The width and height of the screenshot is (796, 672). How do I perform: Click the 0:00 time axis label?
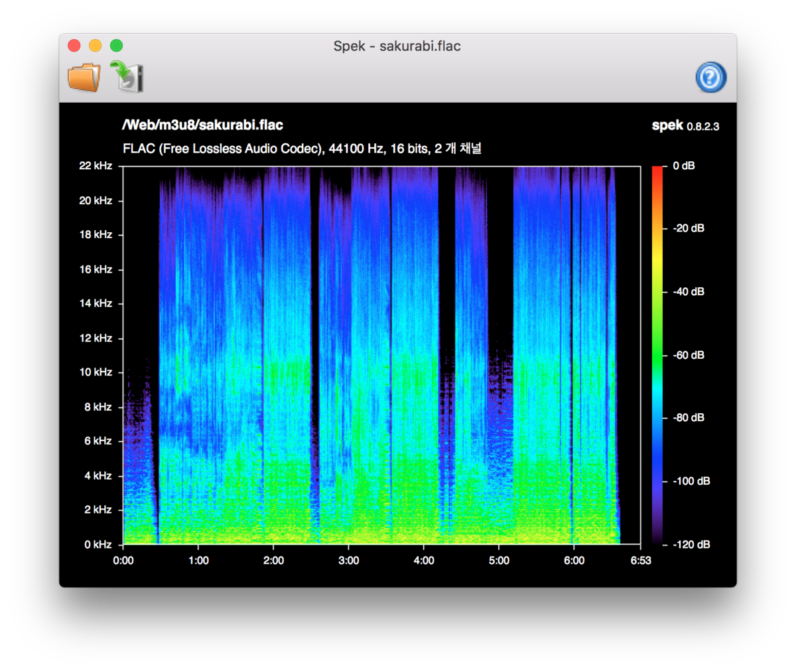click(123, 561)
